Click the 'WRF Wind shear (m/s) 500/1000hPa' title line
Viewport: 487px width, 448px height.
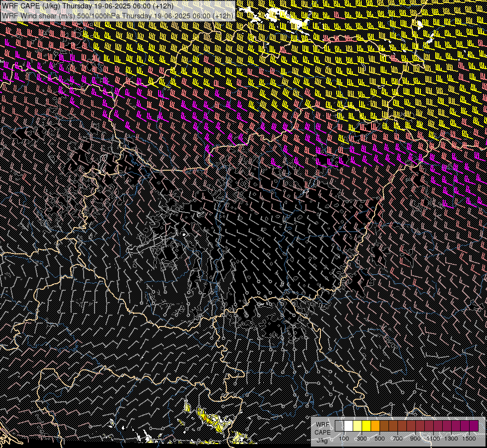(x=118, y=15)
